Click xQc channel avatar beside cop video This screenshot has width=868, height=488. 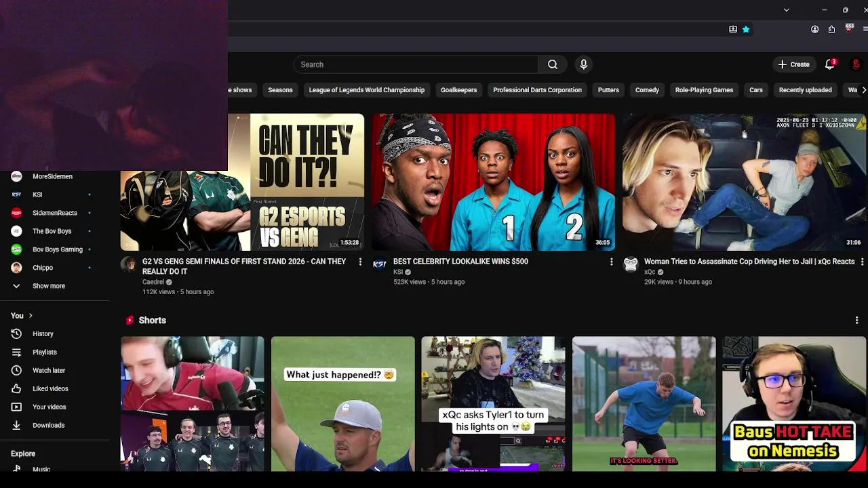pyautogui.click(x=631, y=264)
